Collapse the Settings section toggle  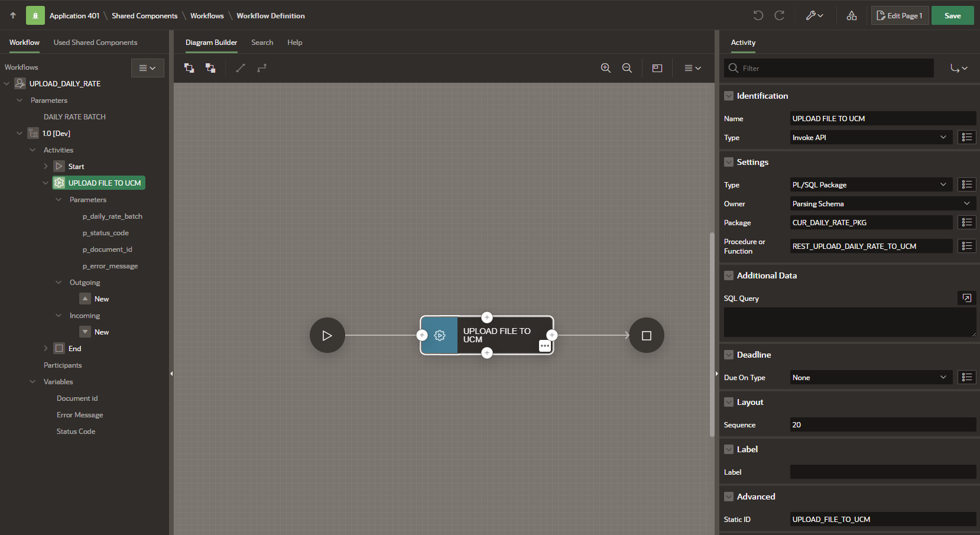point(729,162)
